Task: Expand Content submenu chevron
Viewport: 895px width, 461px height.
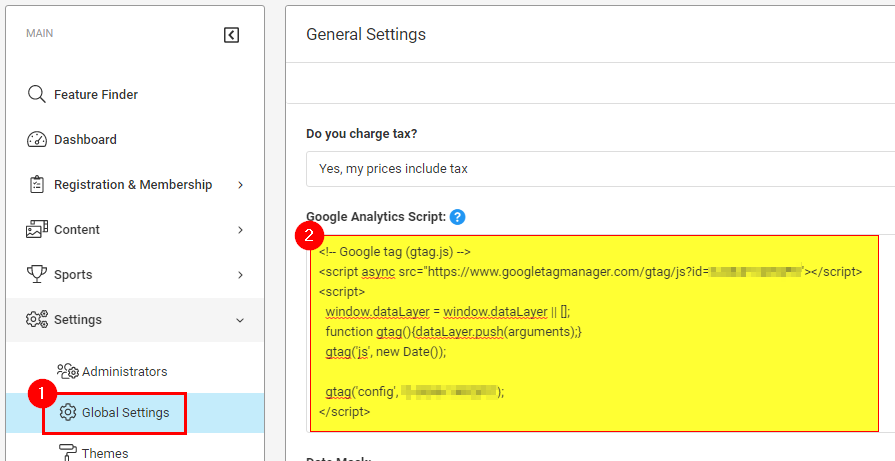Action: click(240, 230)
